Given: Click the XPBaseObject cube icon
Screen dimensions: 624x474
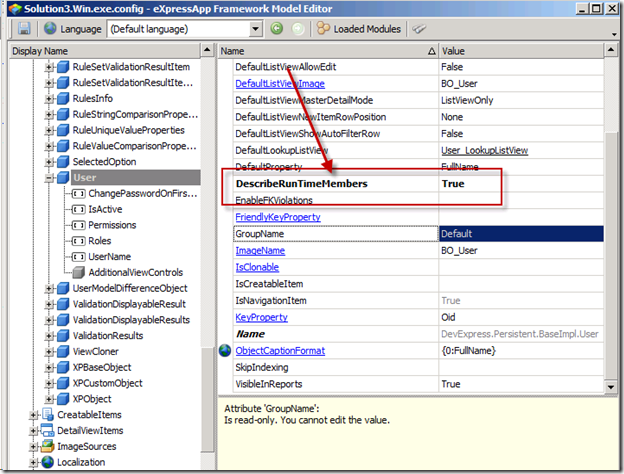Looking at the screenshot, I should 63,367.
